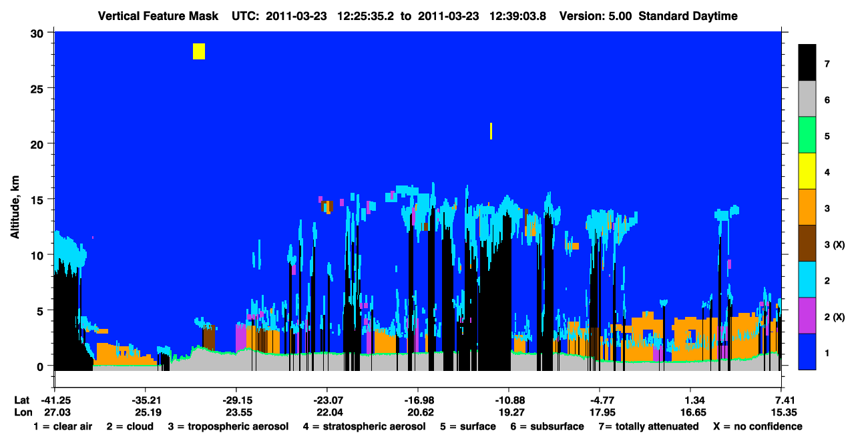868x445 pixels.
Task: Click the '10' altitude tick label
Action: click(38, 255)
